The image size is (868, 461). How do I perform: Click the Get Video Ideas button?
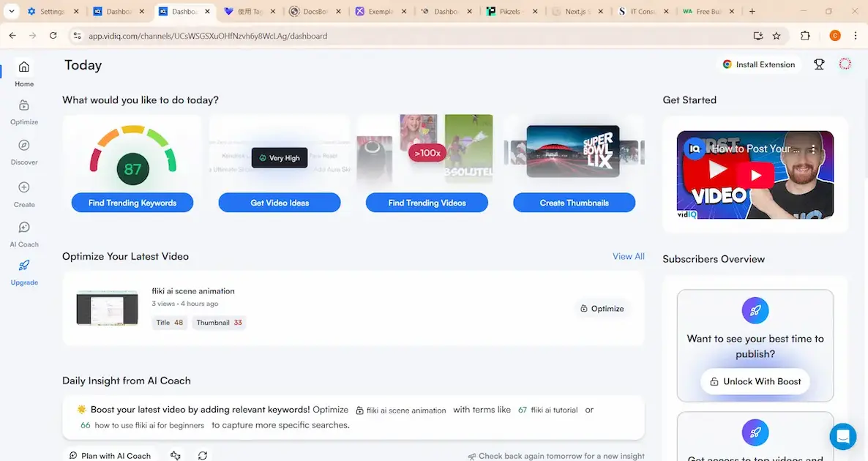coord(280,203)
